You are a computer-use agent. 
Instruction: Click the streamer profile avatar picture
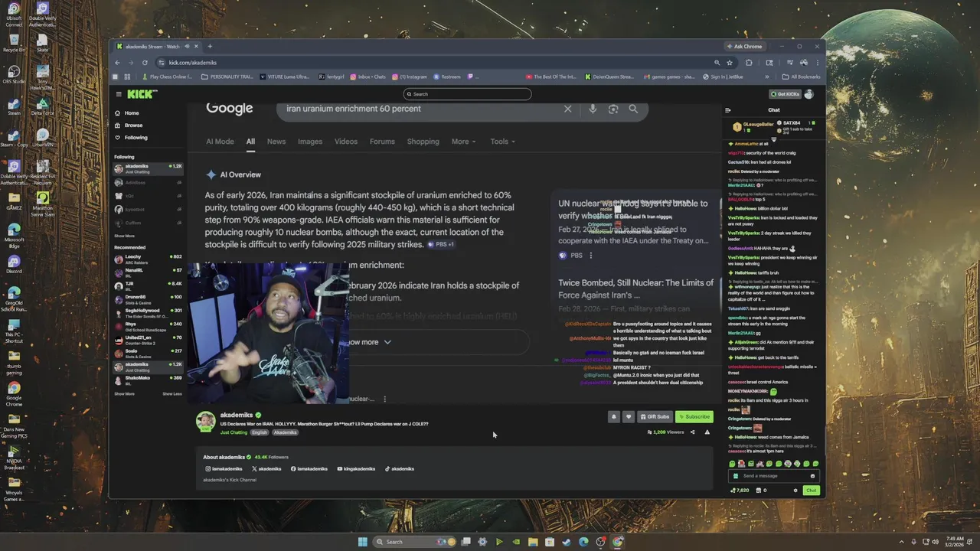[205, 421]
